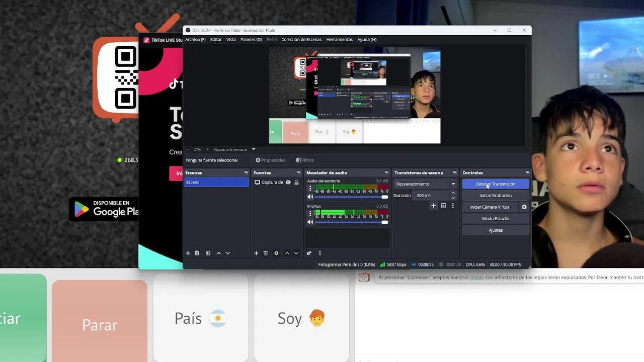Open scene filters icon in Escenas panel
The width and height of the screenshot is (644, 362).
(208, 253)
